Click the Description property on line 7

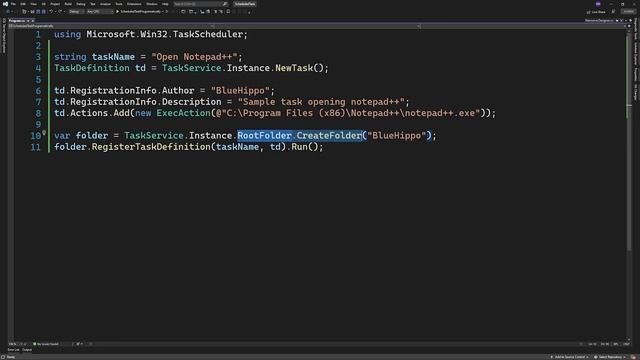coord(191,102)
